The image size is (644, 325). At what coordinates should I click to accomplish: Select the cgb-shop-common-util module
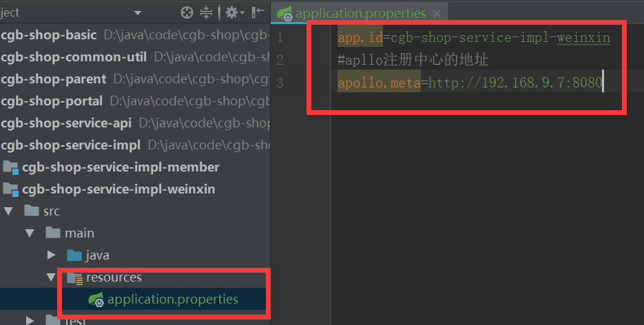(74, 57)
